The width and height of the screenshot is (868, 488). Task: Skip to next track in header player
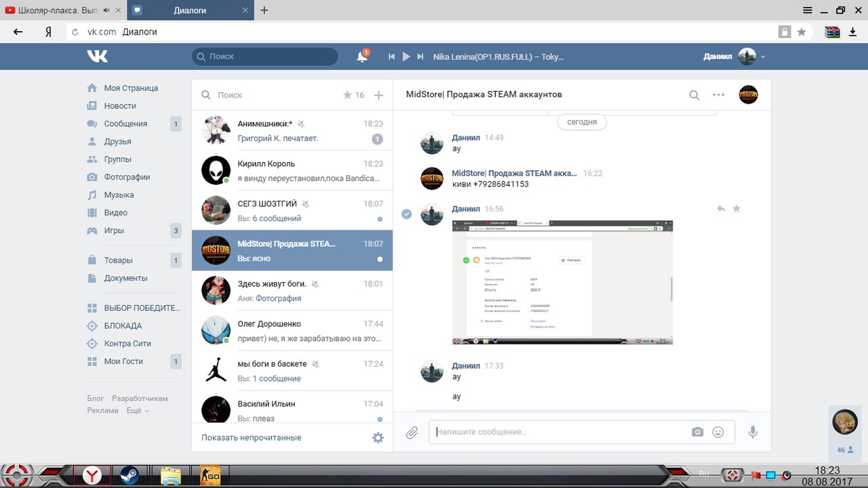420,57
